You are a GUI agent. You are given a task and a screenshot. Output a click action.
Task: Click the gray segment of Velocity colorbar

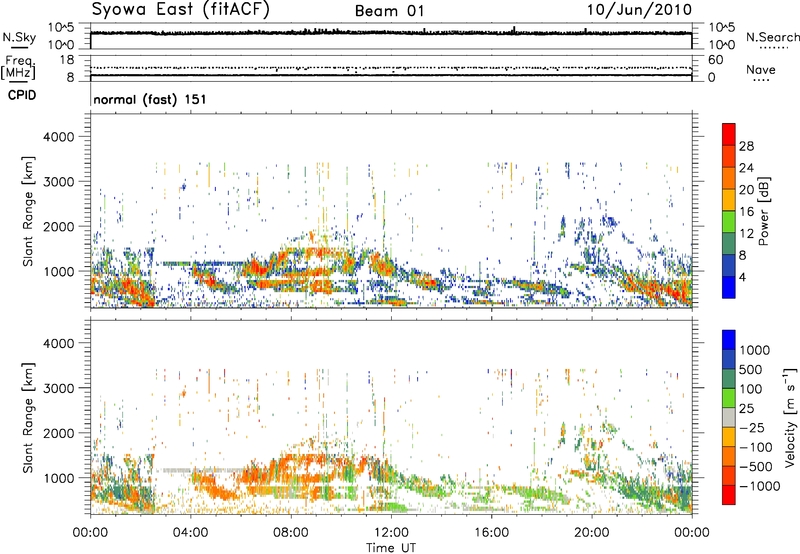click(x=729, y=417)
